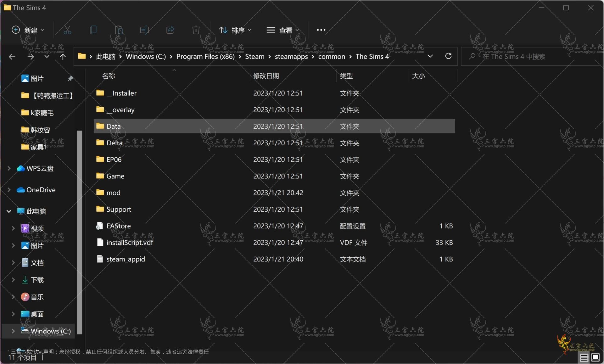The image size is (604, 364).
Task: Expand the 视频 tree node
Action: coord(13,228)
